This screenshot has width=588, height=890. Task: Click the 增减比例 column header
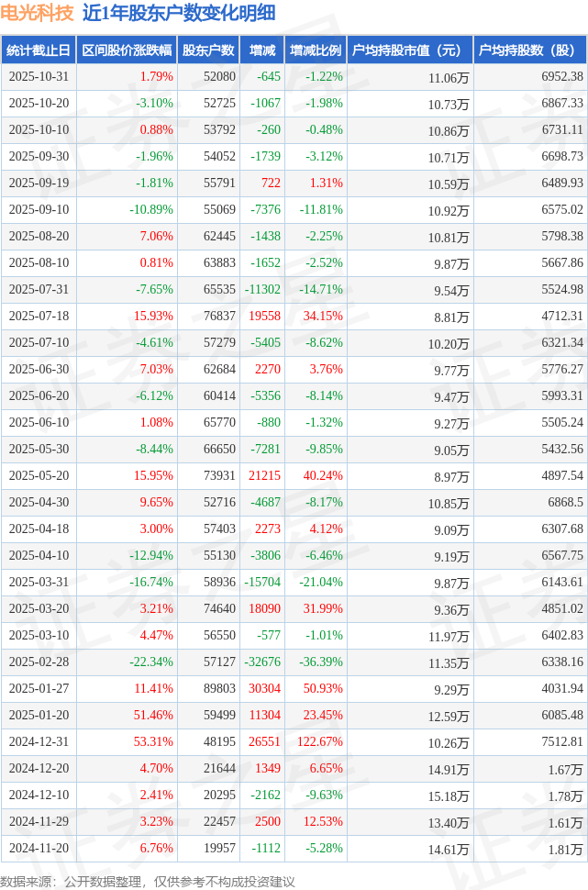315,50
